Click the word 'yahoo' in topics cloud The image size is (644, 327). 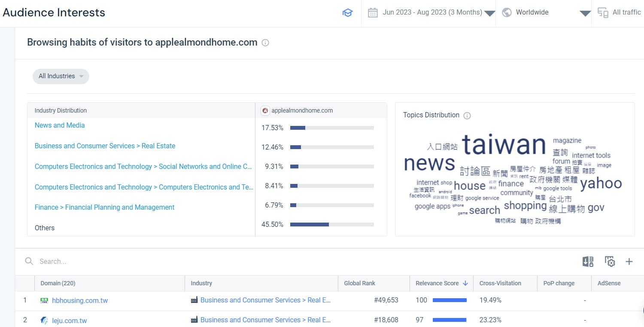pos(601,183)
